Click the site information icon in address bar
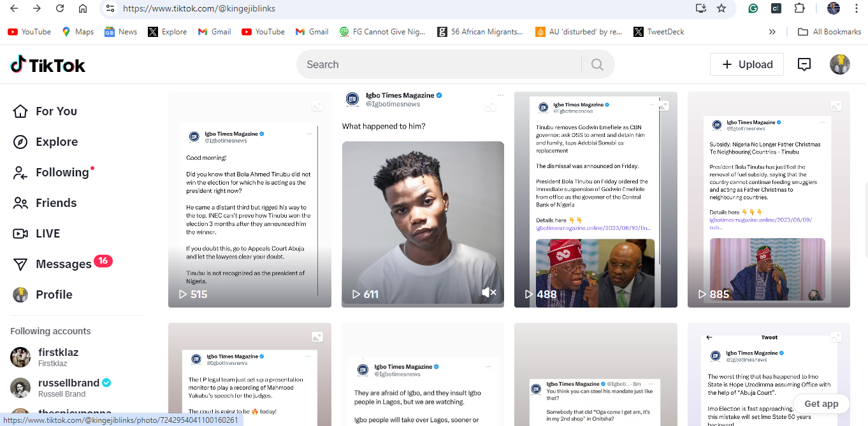This screenshot has height=426, width=868. [110, 8]
